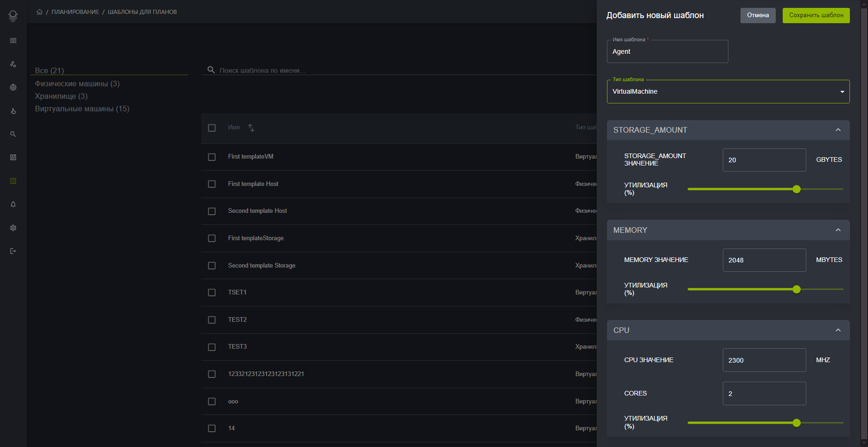Click ШАБЛОНЫ ДЛЯ ПЛАНОВ breadcrumb
This screenshot has width=868, height=447.
[142, 12]
